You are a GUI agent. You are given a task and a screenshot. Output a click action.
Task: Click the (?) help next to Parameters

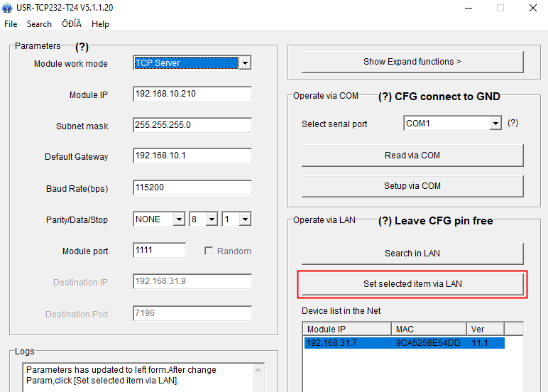point(82,47)
